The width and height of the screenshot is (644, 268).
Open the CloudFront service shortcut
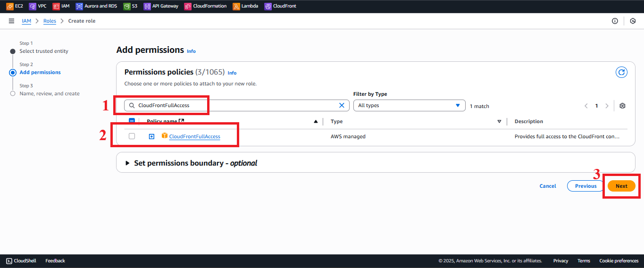click(x=280, y=6)
